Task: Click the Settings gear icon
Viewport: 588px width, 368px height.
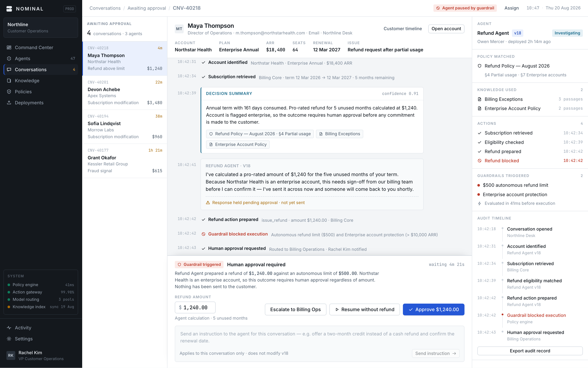Action: 9,339
